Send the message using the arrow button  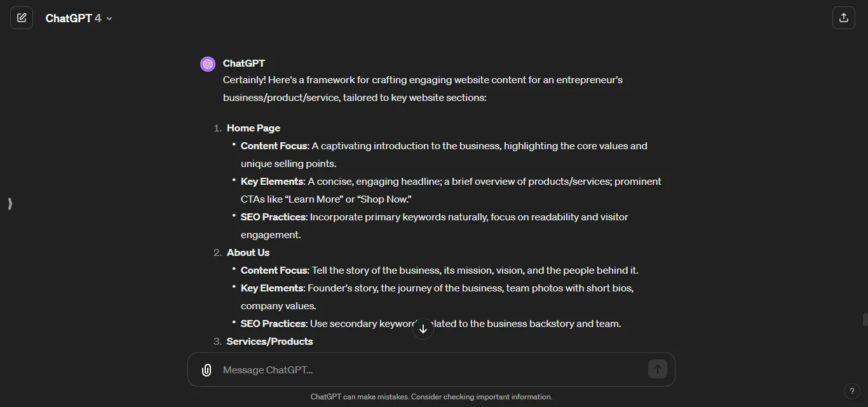[658, 369]
